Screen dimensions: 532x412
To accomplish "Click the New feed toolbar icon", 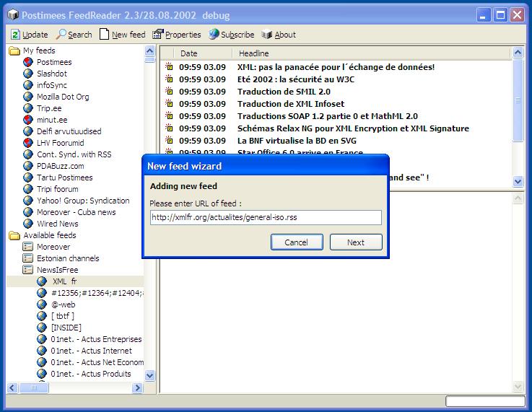I will click(105, 35).
